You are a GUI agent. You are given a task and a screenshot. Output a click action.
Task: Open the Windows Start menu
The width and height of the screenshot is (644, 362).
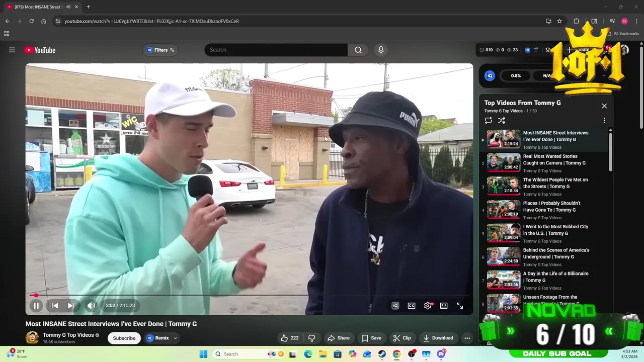tap(203, 354)
